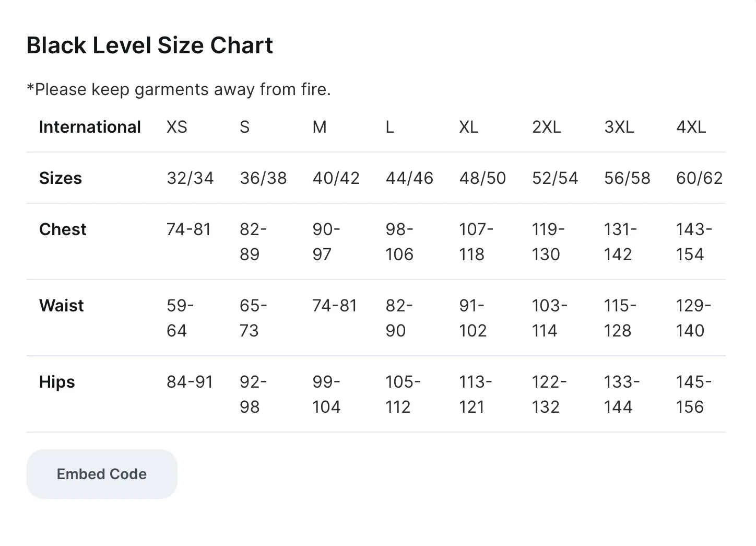Click the 4XL column header
The height and width of the screenshot is (546, 756).
691,127
